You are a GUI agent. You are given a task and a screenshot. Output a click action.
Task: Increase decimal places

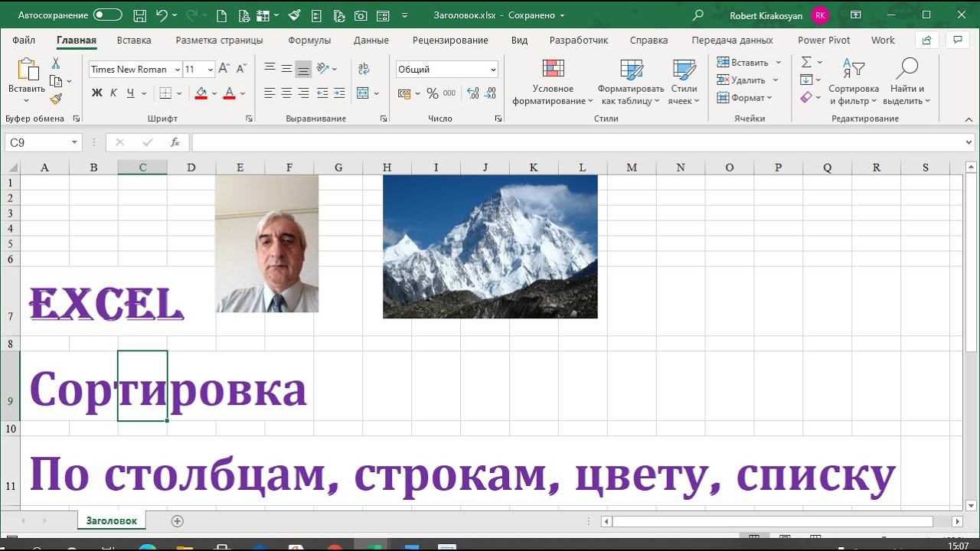pos(473,93)
